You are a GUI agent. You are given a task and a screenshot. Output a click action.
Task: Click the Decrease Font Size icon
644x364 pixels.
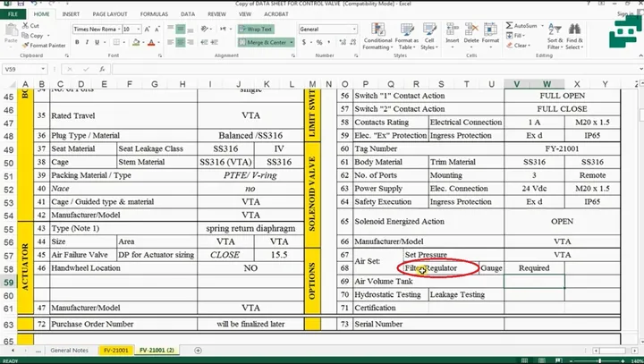tap(157, 30)
